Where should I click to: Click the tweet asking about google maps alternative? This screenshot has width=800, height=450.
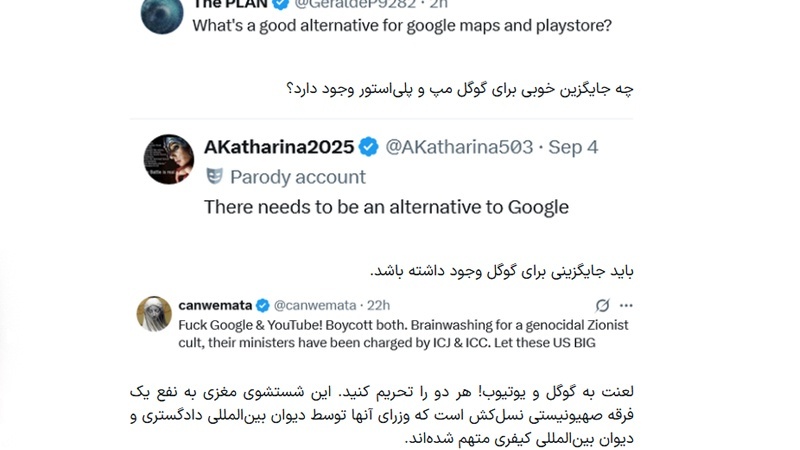401,26
